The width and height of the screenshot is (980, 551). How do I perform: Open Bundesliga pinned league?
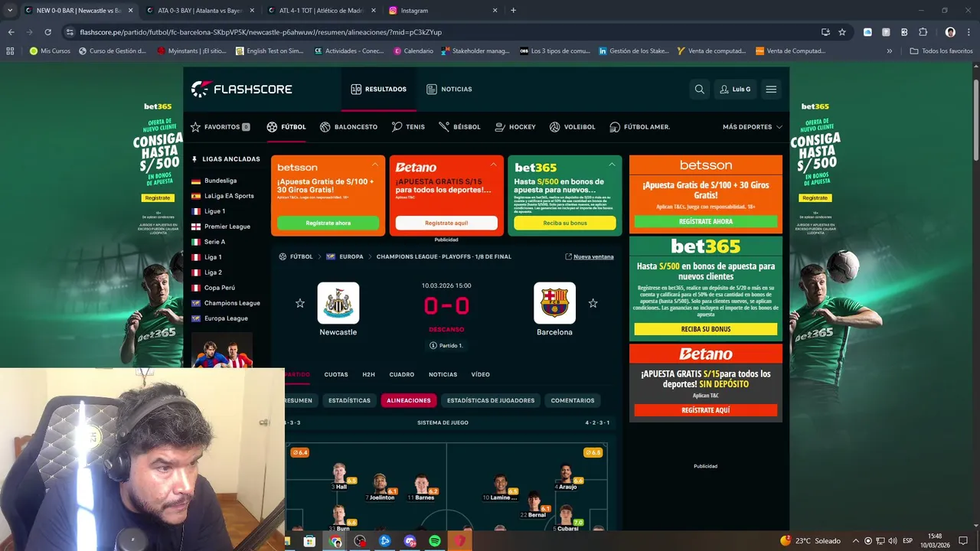pos(220,181)
